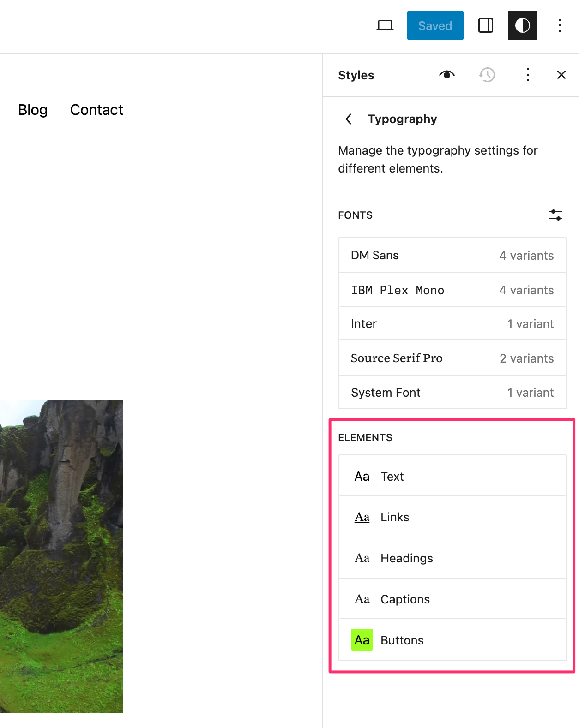The image size is (579, 728).
Task: Select the mossy cliff image
Action: coord(61,556)
